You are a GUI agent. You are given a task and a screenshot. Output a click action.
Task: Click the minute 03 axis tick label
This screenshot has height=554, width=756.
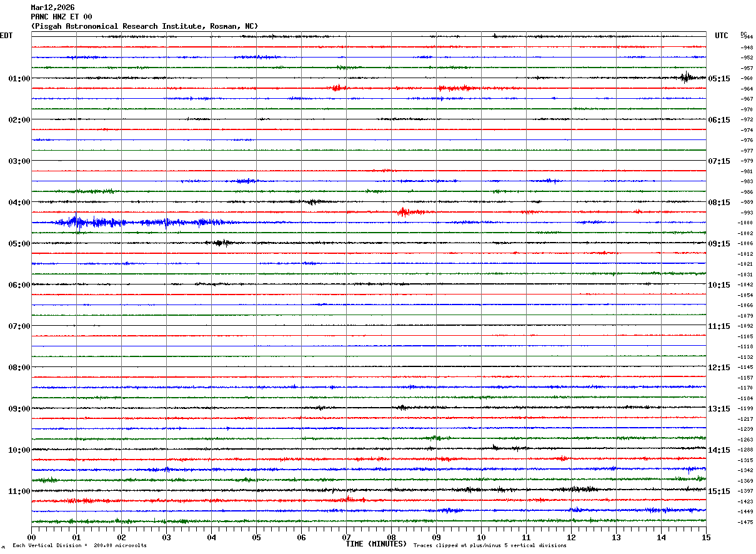[x=166, y=538]
